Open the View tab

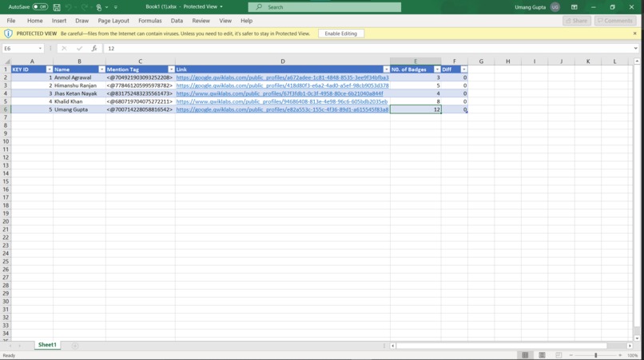coord(225,21)
